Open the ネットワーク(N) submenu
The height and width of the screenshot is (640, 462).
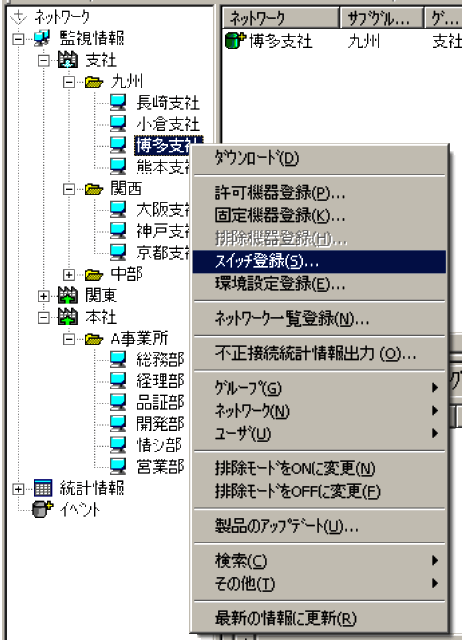319,411
